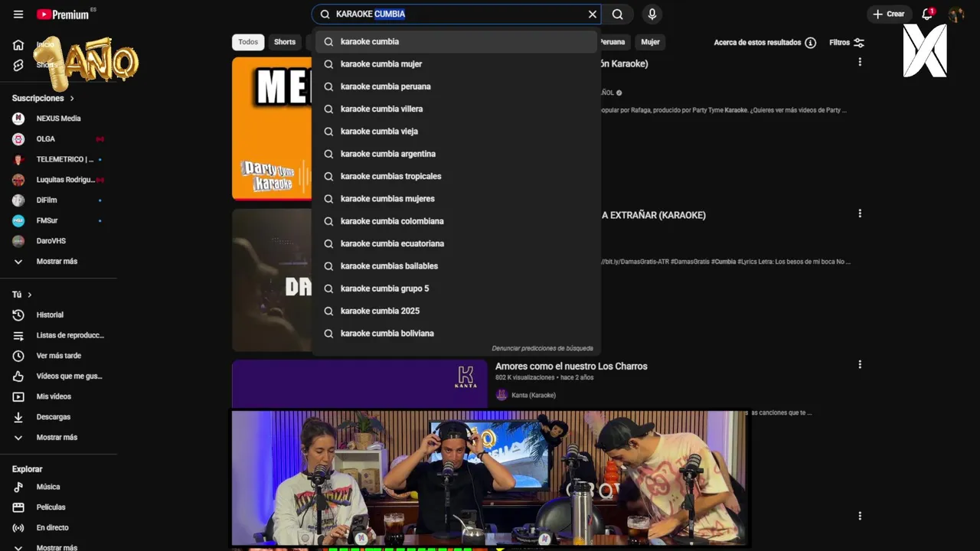Start voice search with microphone
Image resolution: width=980 pixels, height=551 pixels.
pos(652,14)
